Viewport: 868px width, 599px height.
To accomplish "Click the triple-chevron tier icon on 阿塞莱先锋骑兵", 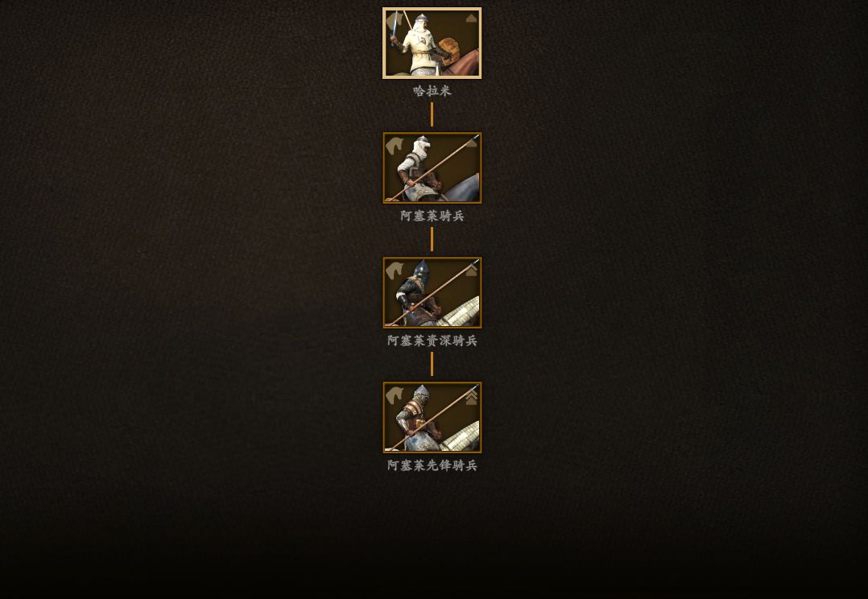I will [x=471, y=397].
